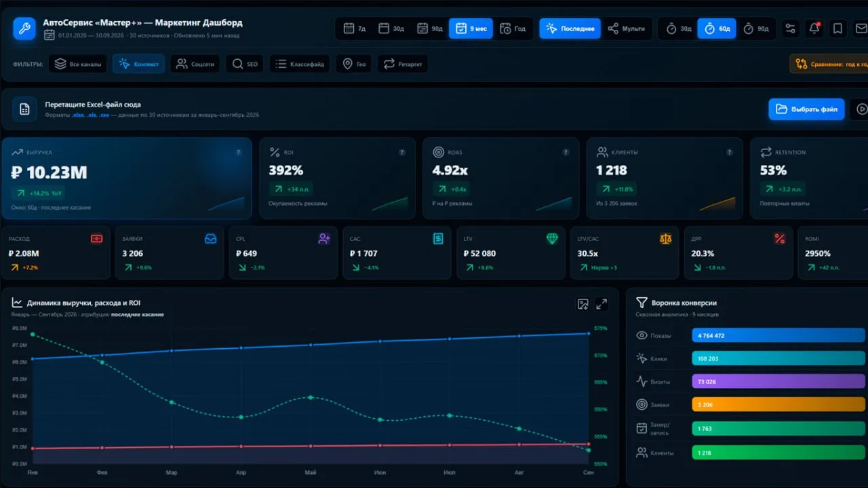Filter by SEO channel
This screenshot has height=488, width=868.
coord(245,64)
